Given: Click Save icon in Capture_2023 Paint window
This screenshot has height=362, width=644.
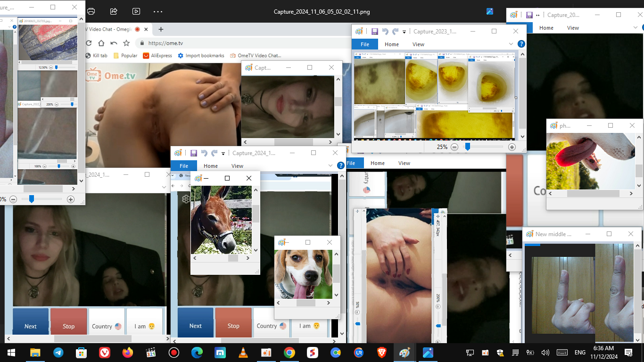Looking at the screenshot, I should click(375, 32).
